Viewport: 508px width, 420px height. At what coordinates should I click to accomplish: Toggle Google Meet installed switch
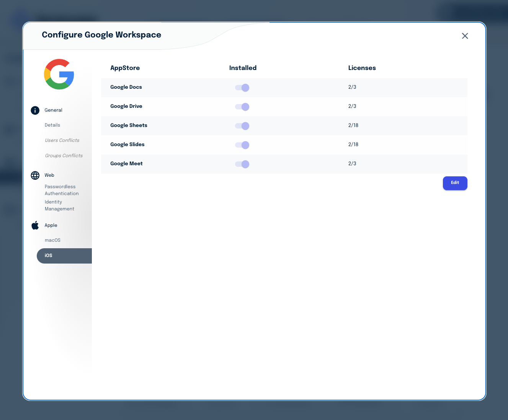coord(242,164)
